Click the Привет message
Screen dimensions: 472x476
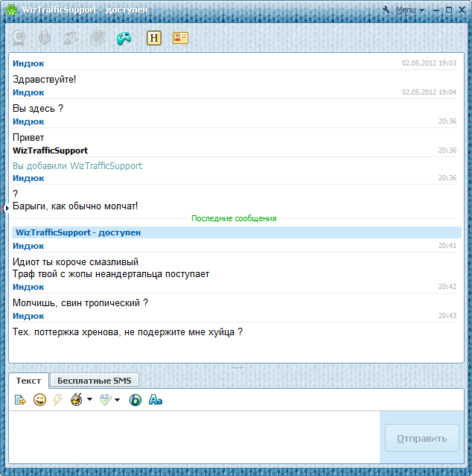[x=28, y=138]
